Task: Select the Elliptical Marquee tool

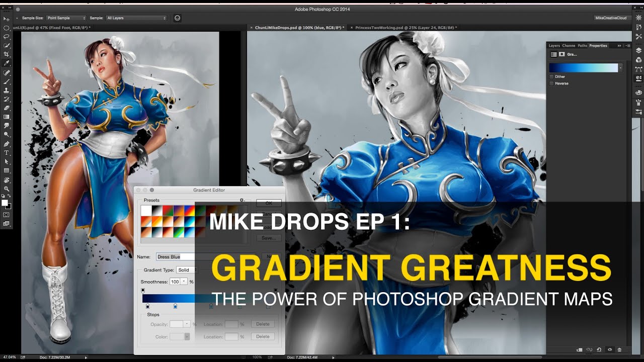Action: coord(7,28)
